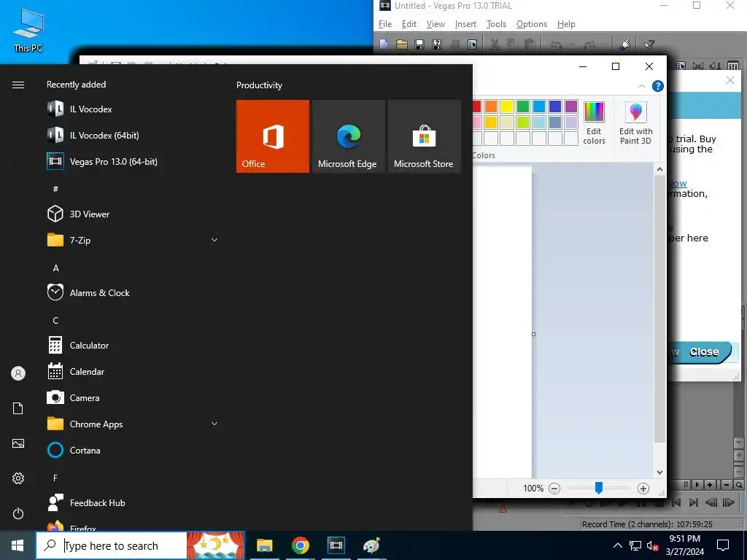
Task: Click the blue Paint help icon
Action: pos(658,86)
